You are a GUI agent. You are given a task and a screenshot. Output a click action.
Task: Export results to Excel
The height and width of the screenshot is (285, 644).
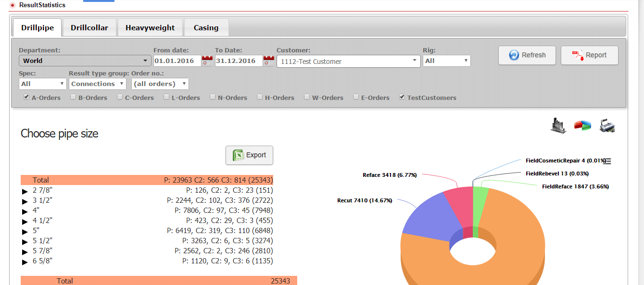(x=249, y=155)
